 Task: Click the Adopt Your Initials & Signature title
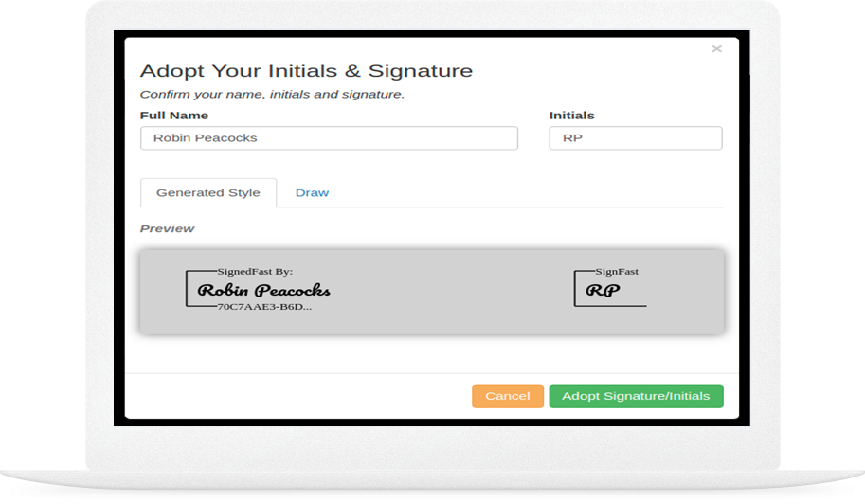pos(306,71)
